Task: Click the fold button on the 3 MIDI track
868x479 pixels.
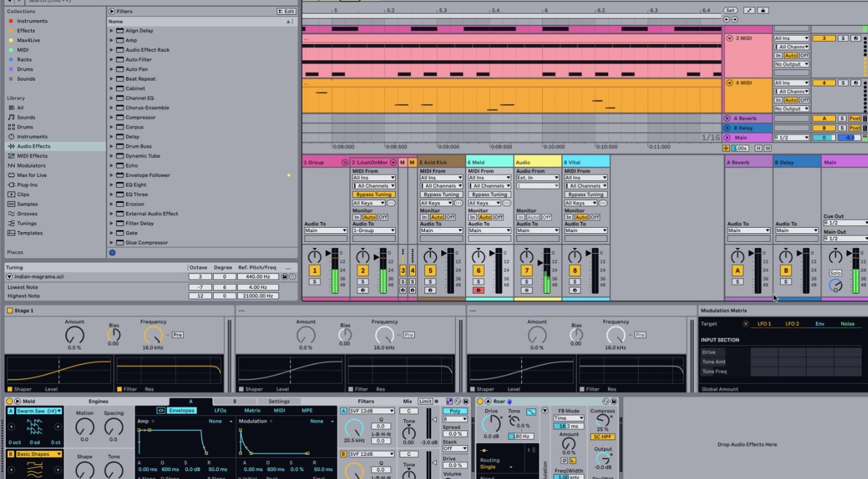Action: coord(730,38)
